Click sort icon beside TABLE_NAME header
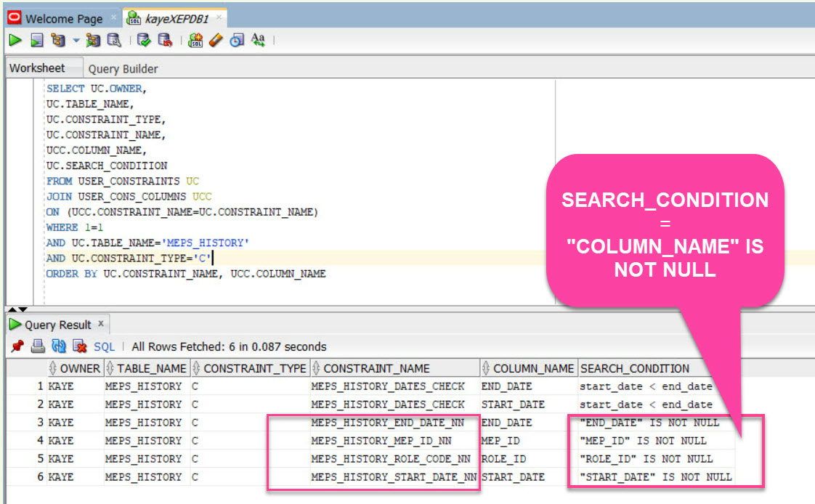 110,368
